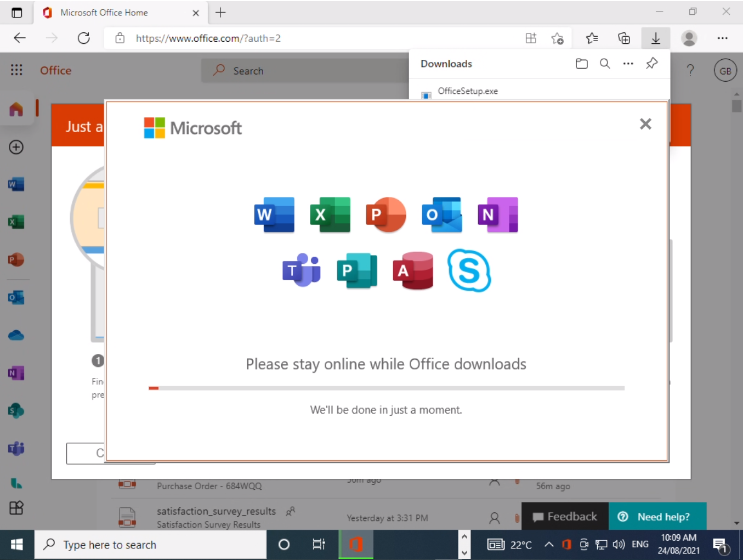Viewport: 743px width, 560px height.
Task: Open a new browser tab
Action: [x=220, y=13]
